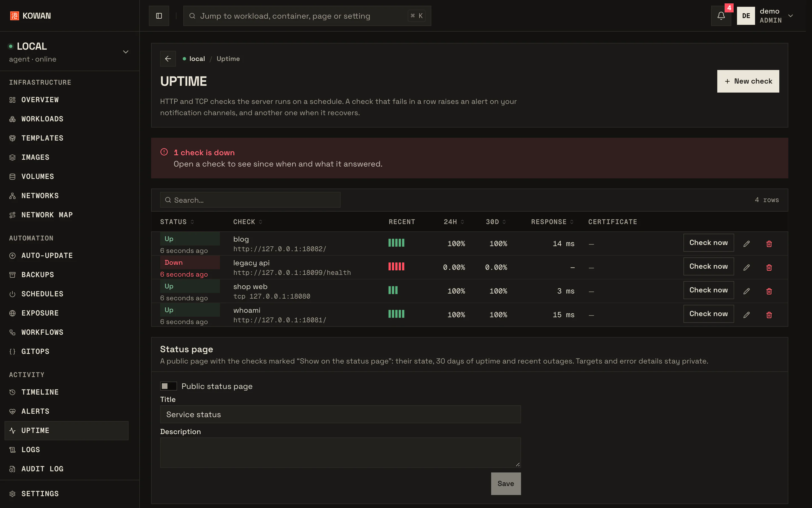
Task: Edit the blog check with pencil icon
Action: click(747, 244)
